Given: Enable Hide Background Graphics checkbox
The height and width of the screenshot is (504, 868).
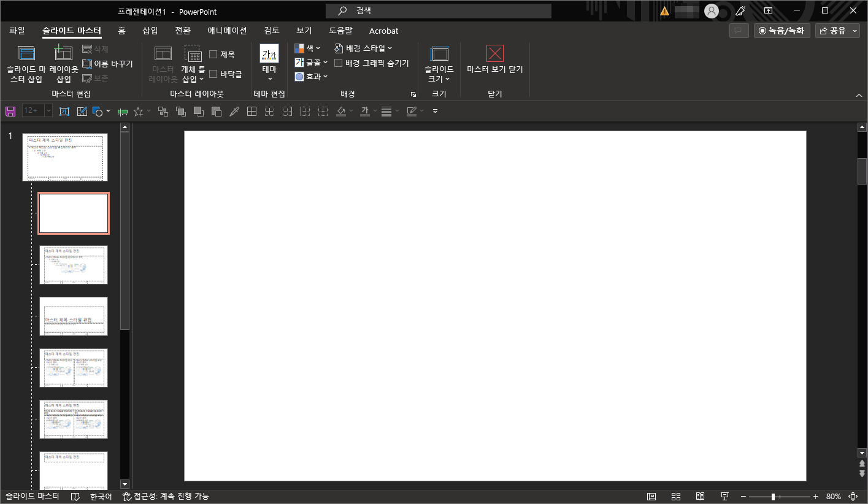Looking at the screenshot, I should click(339, 63).
